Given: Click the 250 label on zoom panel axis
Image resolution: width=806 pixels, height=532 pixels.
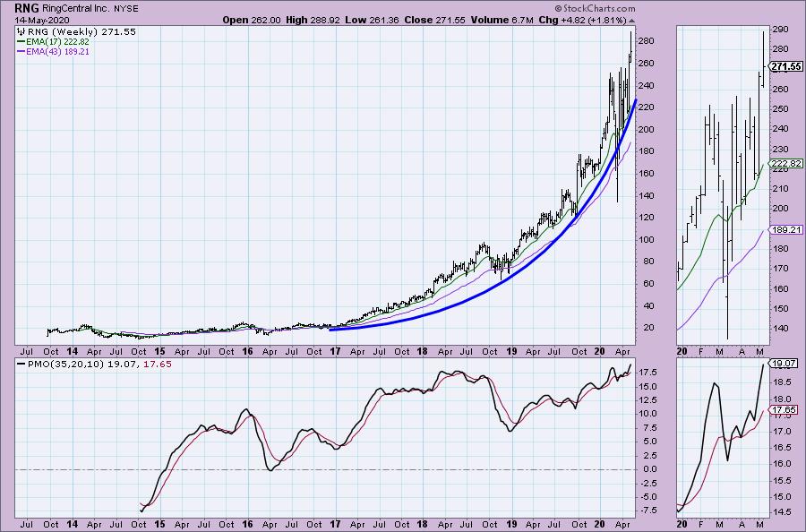Looking at the screenshot, I should click(780, 109).
